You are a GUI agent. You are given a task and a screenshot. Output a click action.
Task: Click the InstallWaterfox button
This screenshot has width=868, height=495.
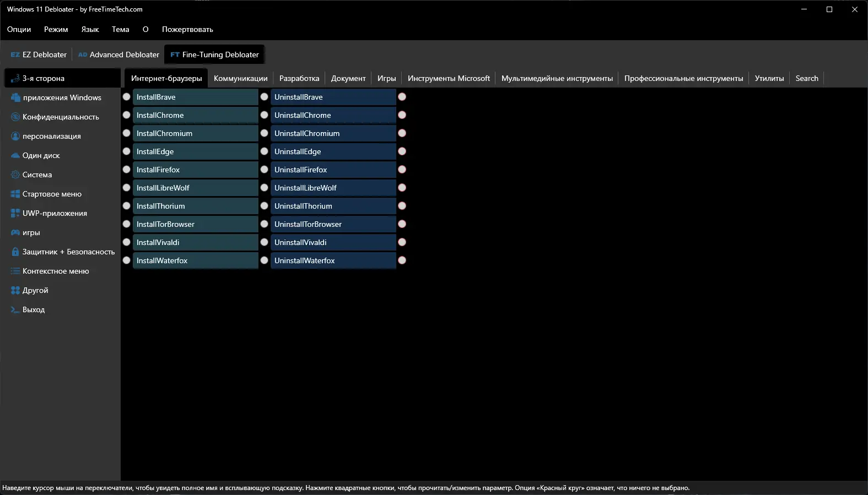pos(196,260)
